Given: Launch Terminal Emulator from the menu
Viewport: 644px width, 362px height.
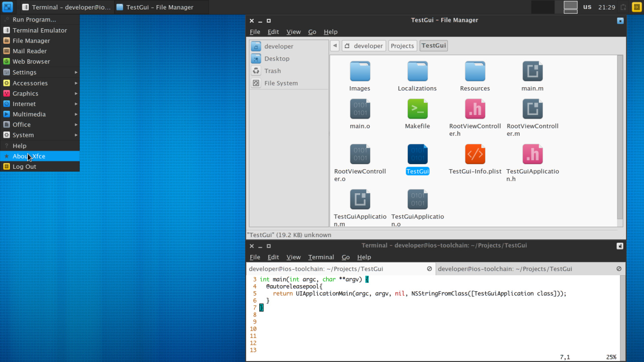Looking at the screenshot, I should coord(40,30).
